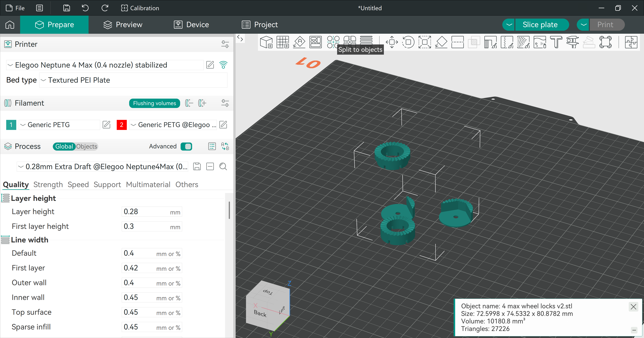Click the search process settings magnifier

pyautogui.click(x=223, y=166)
